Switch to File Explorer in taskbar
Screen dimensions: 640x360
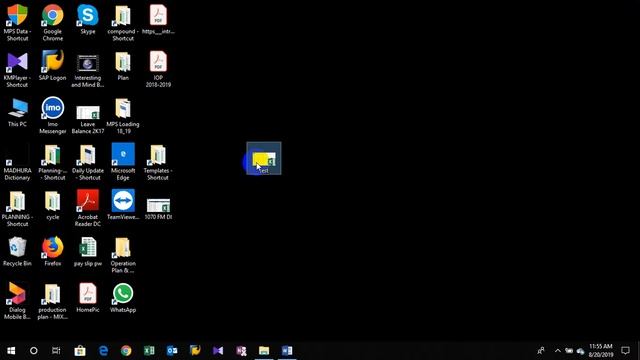264,351
